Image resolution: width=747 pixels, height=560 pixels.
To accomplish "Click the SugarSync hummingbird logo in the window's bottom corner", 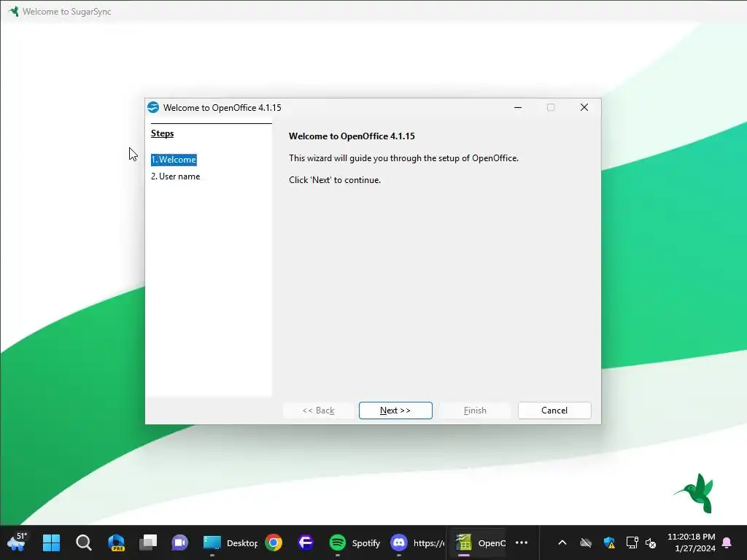I will click(695, 493).
